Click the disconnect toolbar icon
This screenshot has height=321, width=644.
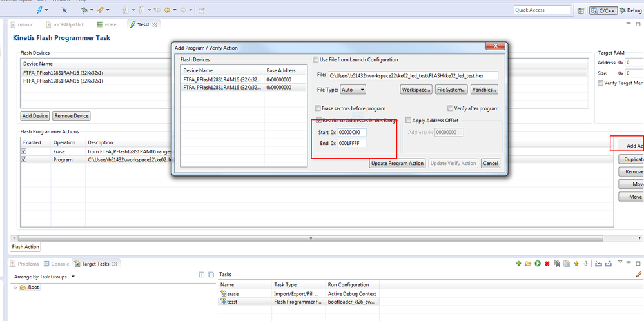pos(64,10)
